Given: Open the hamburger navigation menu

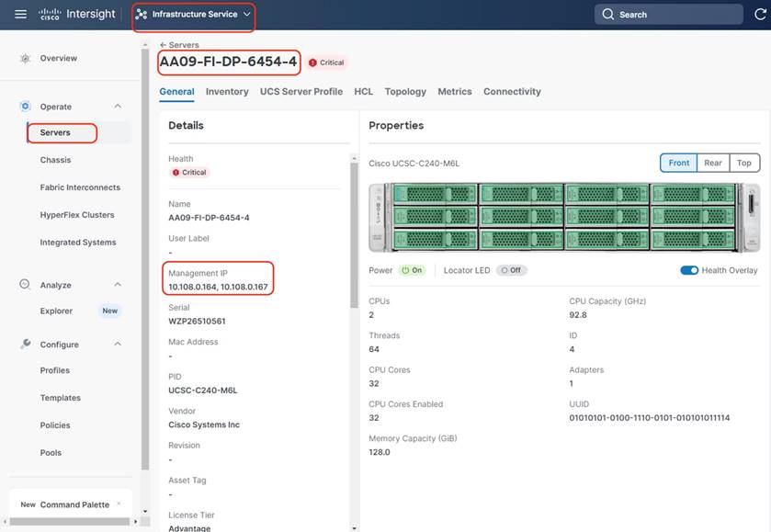Looking at the screenshot, I should click(20, 15).
